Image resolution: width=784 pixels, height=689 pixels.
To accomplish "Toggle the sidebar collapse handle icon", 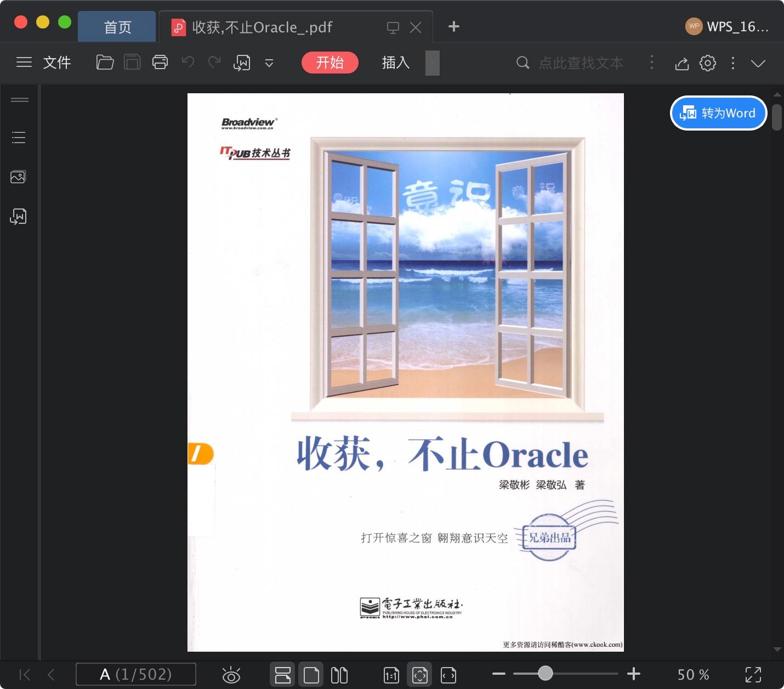I will coord(20,100).
